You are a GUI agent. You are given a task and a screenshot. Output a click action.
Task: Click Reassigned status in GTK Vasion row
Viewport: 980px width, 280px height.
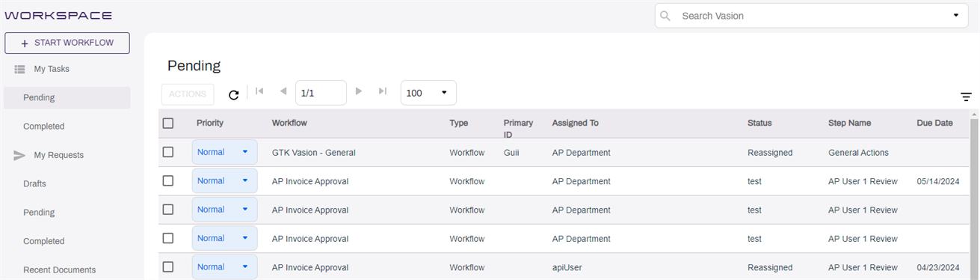coord(770,152)
